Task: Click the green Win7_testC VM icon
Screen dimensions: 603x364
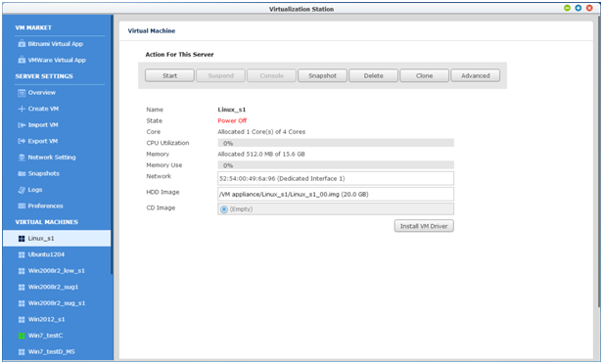Action: [22, 336]
